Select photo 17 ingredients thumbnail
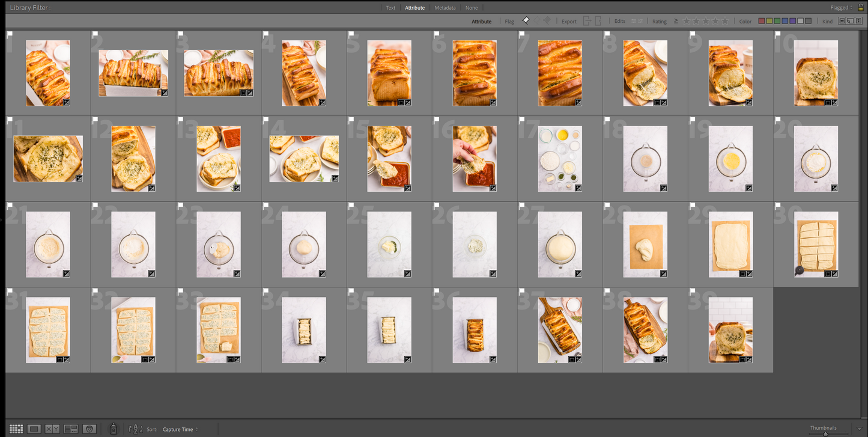Viewport: 868px width, 437px height. coord(560,159)
